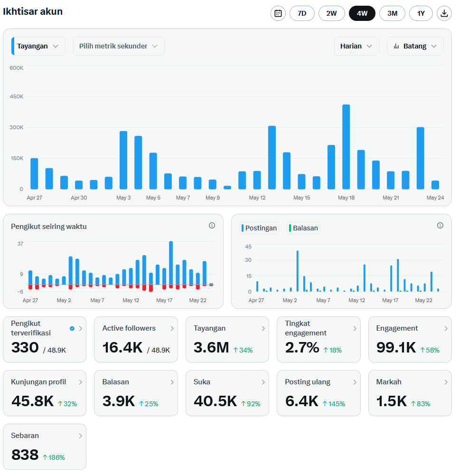Click the 45.8K profile visits value
The height and width of the screenshot is (476, 459).
32,401
